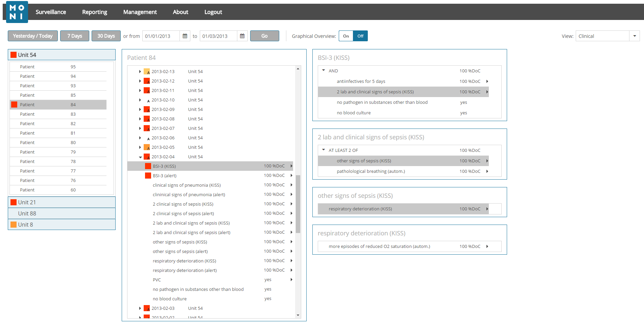Click red marker next to Patient 84
The width and height of the screenshot is (644, 323).
pyautogui.click(x=14, y=105)
